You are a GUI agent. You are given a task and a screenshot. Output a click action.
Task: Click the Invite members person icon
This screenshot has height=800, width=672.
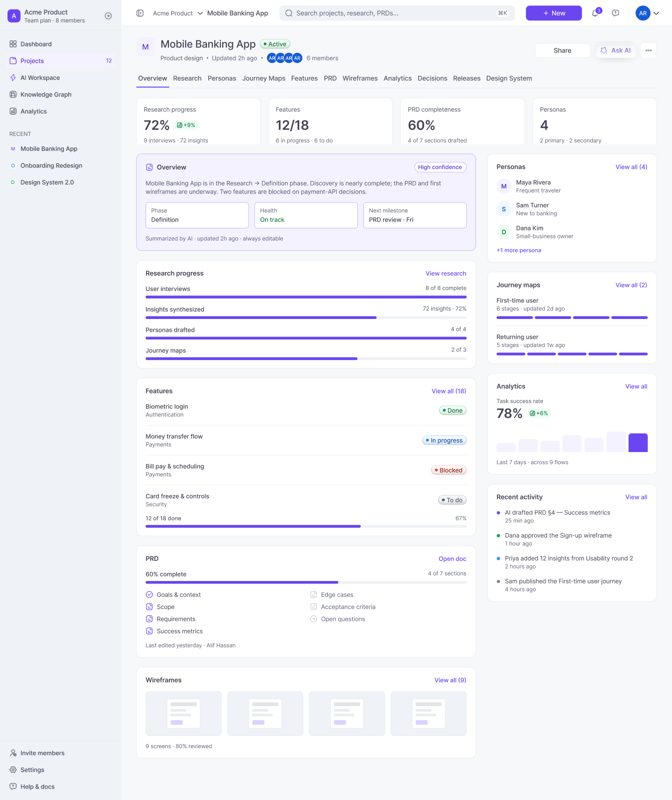click(x=13, y=753)
